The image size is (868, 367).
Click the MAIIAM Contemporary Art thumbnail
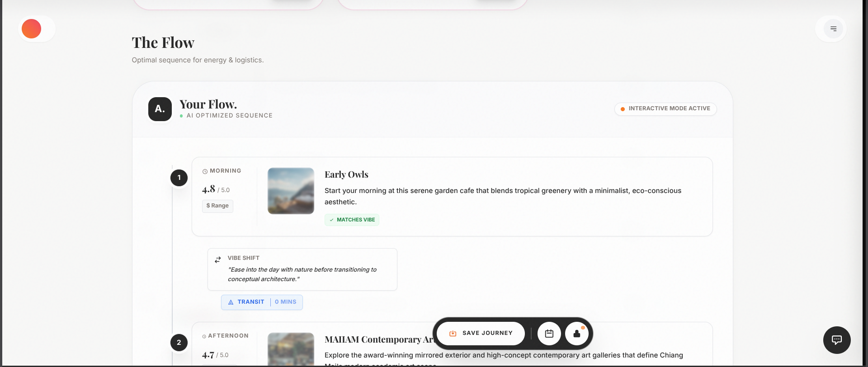[291, 350]
